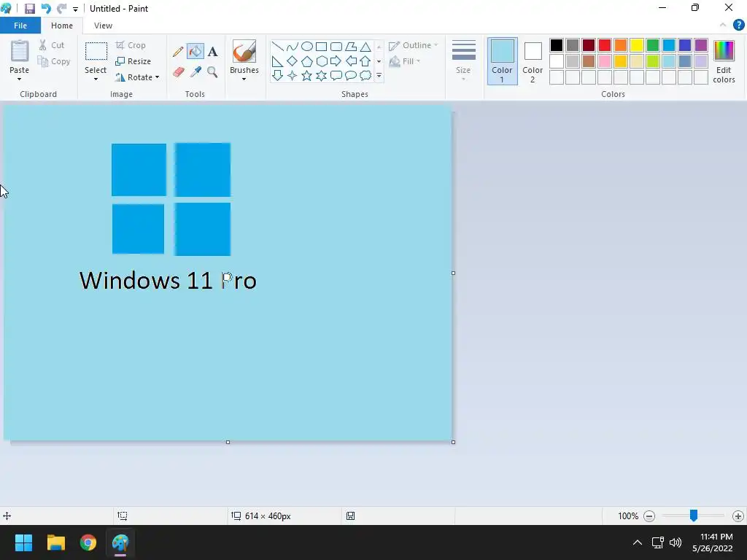
Task: Choose the Curve shape
Action: pyautogui.click(x=292, y=47)
